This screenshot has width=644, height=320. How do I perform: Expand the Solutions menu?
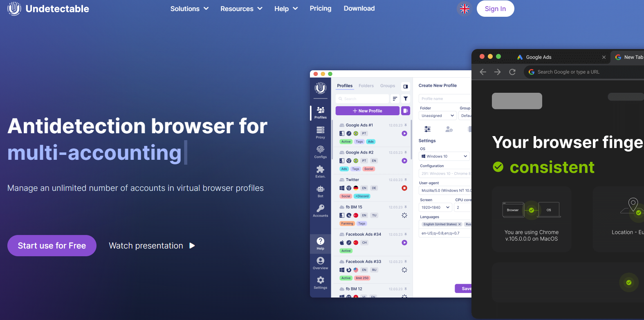click(x=189, y=9)
